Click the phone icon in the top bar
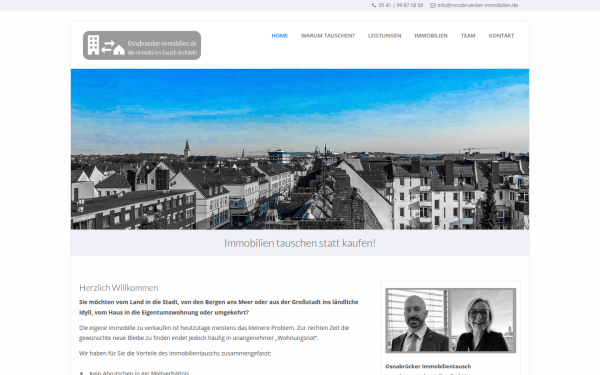The image size is (600, 375). click(374, 5)
